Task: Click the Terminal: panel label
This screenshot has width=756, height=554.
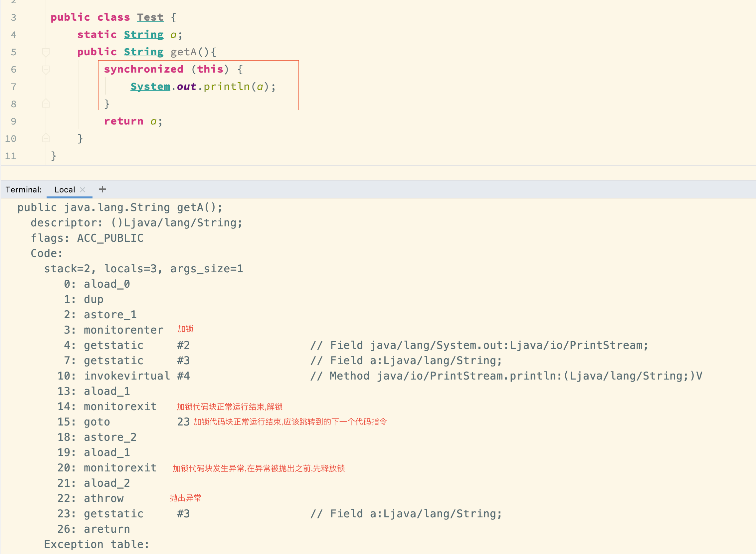Action: [23, 190]
